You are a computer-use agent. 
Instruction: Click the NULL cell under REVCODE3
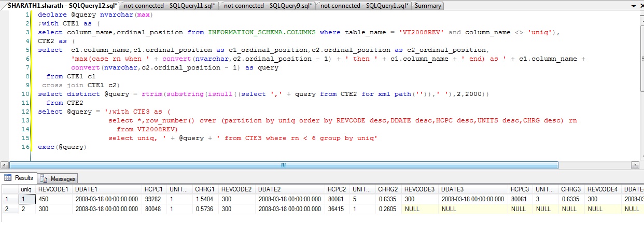[x=421, y=209]
